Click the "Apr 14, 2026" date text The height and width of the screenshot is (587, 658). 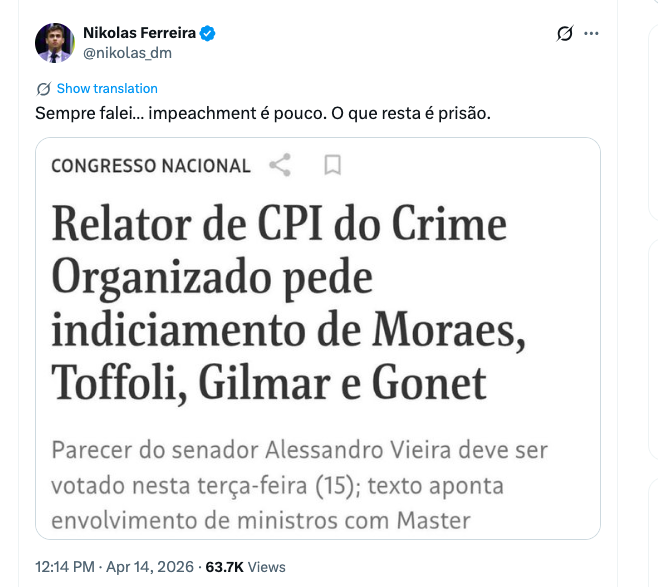pos(147,566)
